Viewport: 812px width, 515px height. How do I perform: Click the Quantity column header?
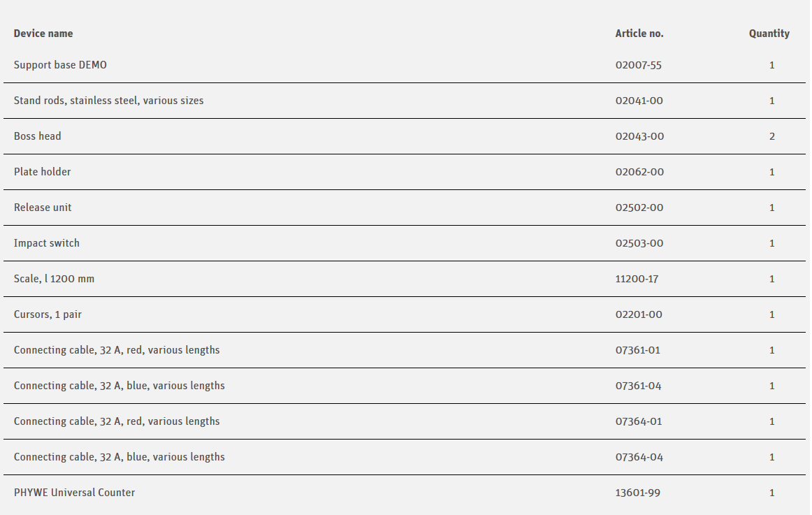click(769, 34)
